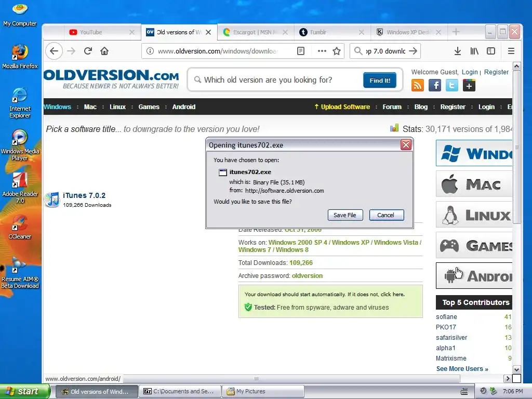
Task: Click the forward navigation arrow
Action: pos(71,51)
